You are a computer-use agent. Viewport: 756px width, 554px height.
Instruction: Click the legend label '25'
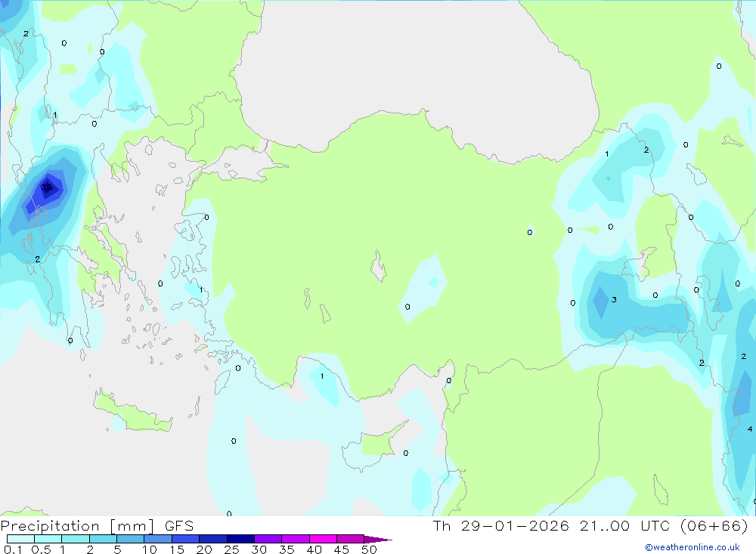pos(231,549)
